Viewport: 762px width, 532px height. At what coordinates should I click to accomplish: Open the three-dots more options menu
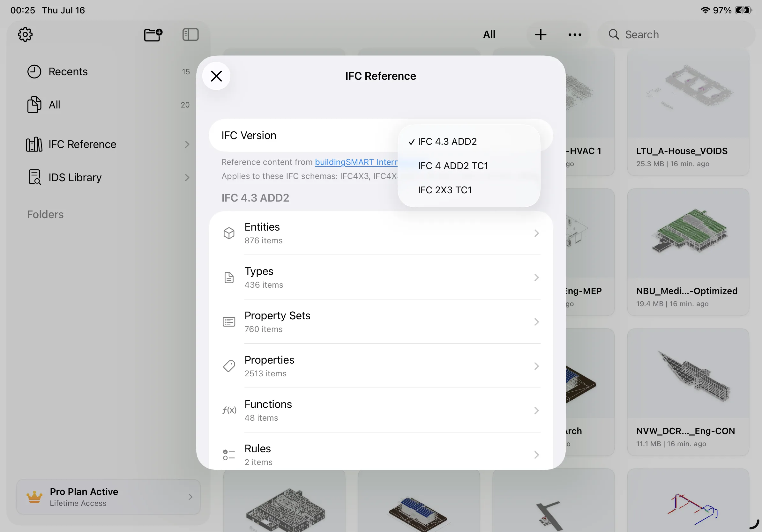574,34
